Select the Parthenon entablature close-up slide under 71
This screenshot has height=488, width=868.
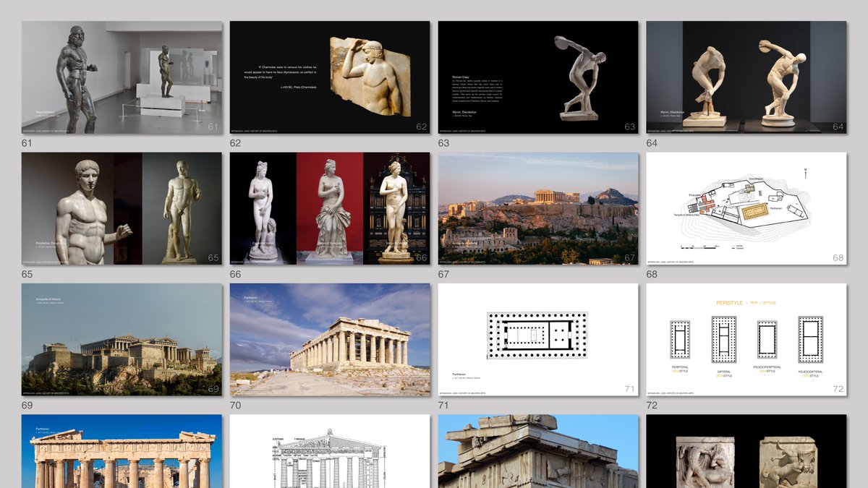point(538,451)
